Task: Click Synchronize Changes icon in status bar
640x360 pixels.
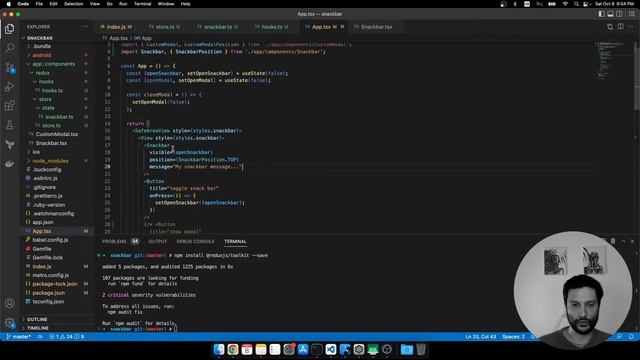Action: click(40, 337)
